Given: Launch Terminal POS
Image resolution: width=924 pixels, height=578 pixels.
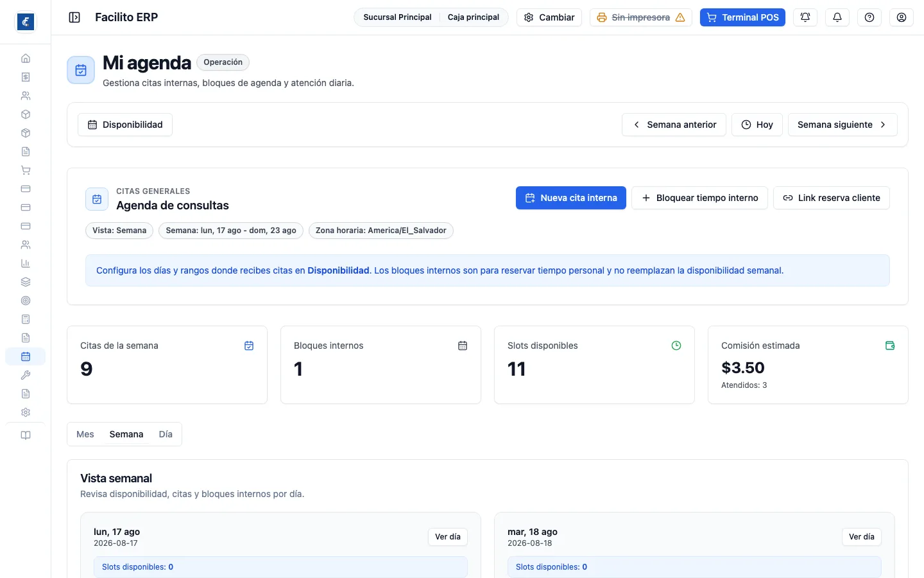Looking at the screenshot, I should [742, 17].
